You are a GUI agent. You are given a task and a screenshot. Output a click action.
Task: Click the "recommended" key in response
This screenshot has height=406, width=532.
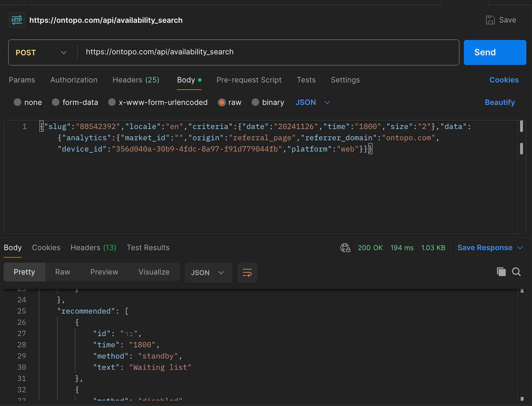point(86,311)
